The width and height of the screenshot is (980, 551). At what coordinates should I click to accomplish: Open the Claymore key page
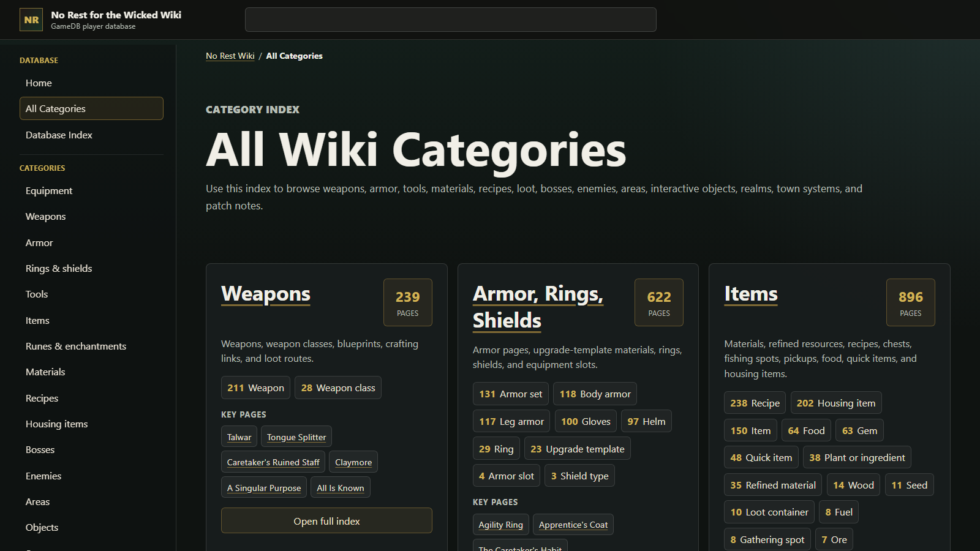(353, 462)
